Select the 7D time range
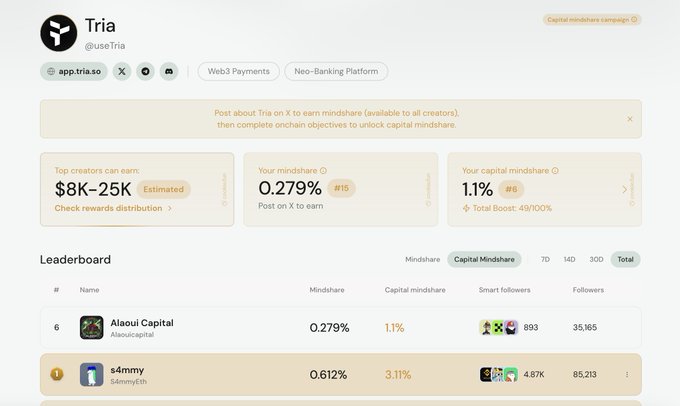 [x=545, y=259]
